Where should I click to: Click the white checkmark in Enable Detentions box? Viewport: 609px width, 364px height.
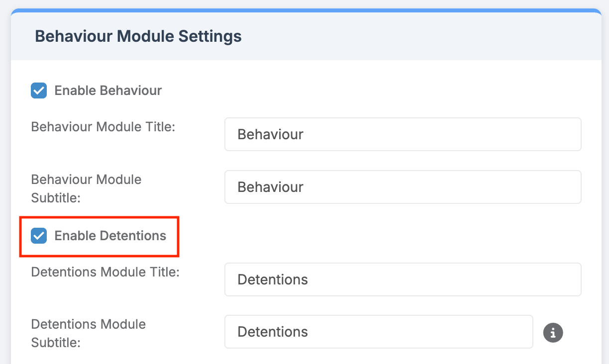tap(39, 236)
